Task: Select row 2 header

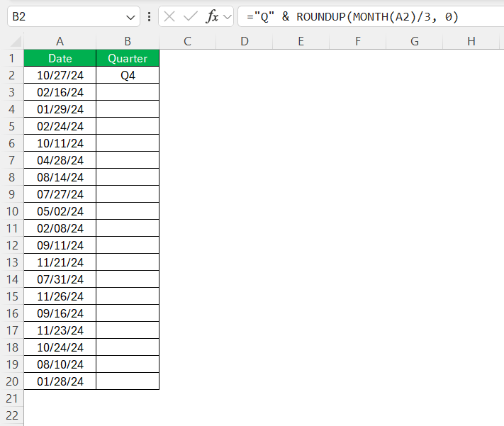Action: click(12, 75)
